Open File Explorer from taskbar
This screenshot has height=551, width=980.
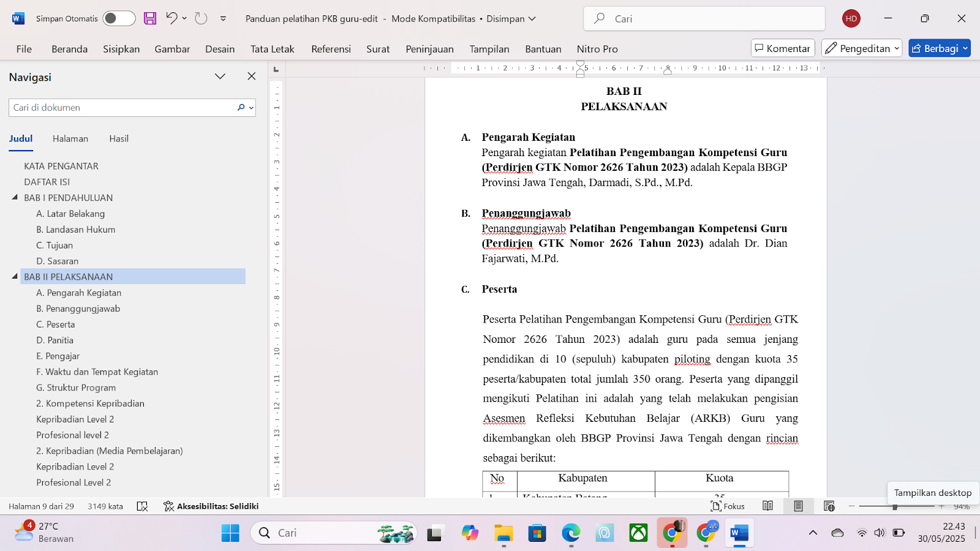503,533
